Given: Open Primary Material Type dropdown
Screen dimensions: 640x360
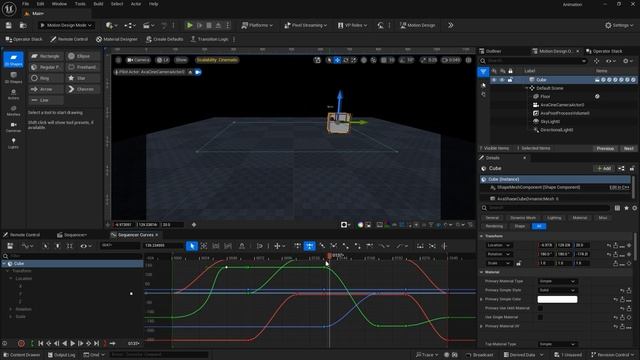Looking at the screenshot, I should 557,281.
